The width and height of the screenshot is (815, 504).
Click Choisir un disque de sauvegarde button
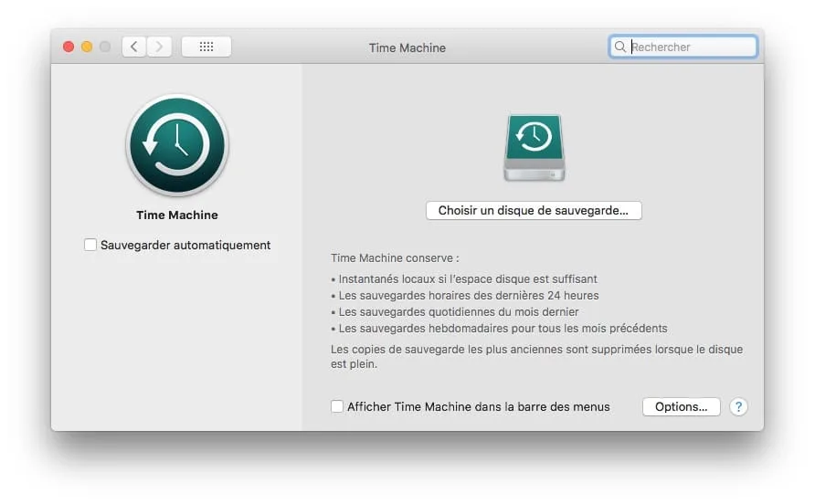[x=534, y=210]
